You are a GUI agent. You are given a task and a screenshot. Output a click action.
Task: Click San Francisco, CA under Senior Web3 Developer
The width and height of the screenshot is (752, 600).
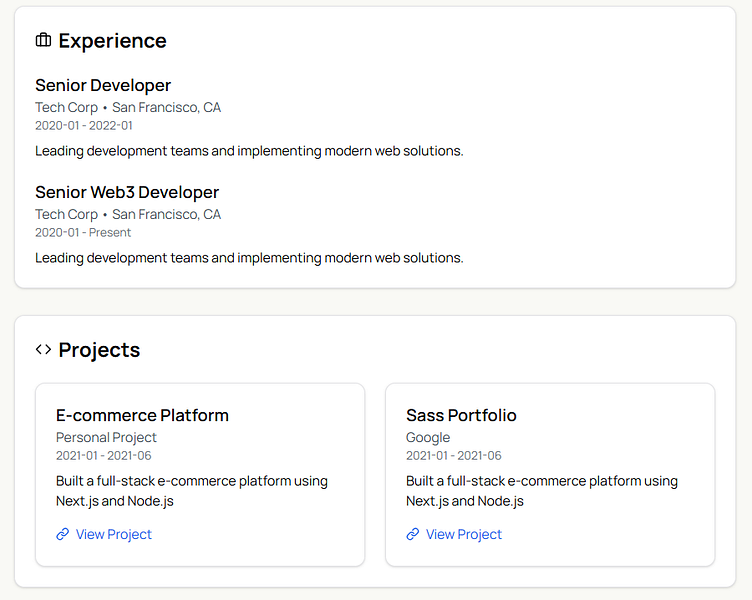click(166, 214)
